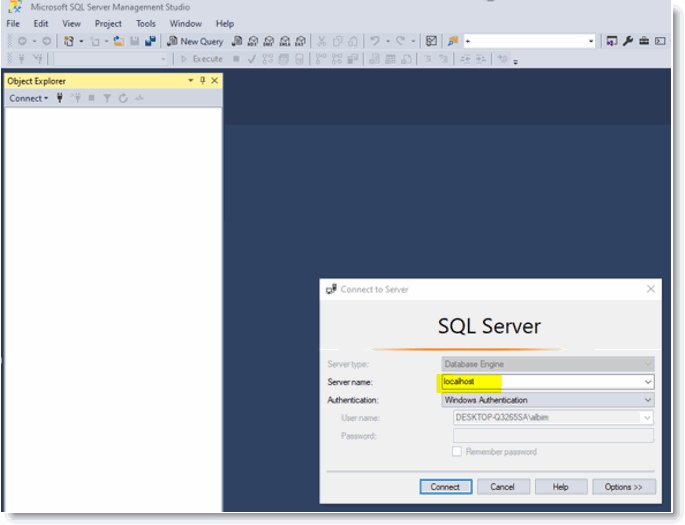Expand the User name dropdown
The width and height of the screenshot is (685, 525).
647,418
